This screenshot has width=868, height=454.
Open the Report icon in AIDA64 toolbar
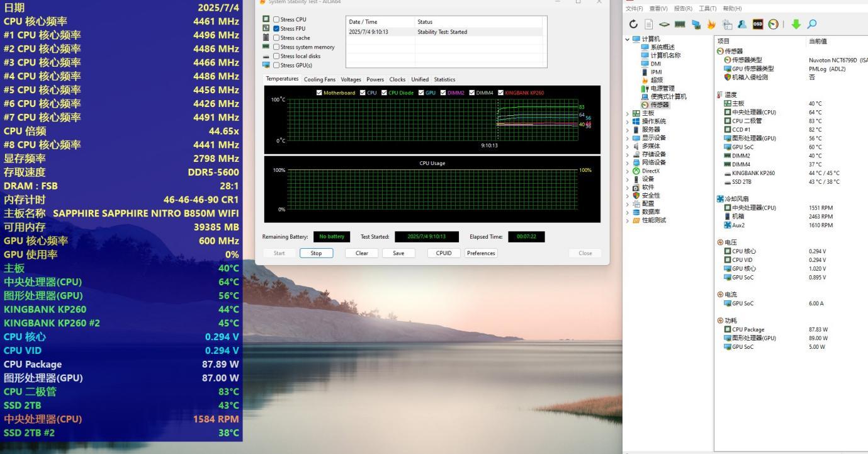(649, 25)
